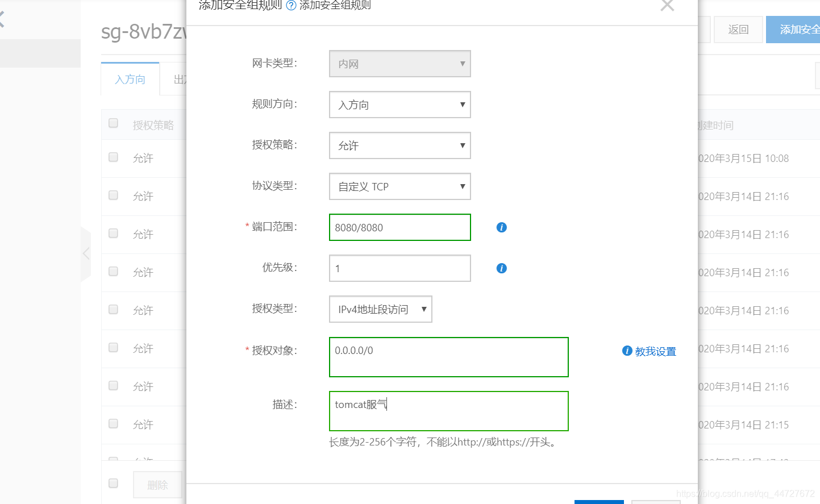Open help icon beside dialog title
This screenshot has width=820, height=504.
291,5
